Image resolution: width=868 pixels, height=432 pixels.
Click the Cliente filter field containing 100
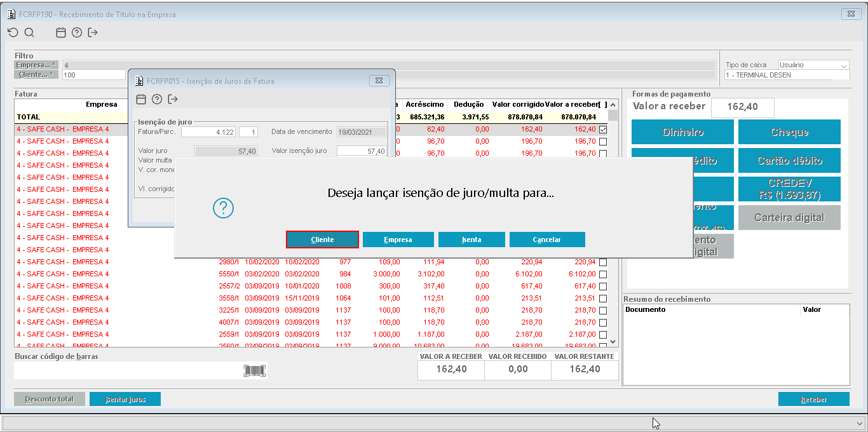pyautogui.click(x=93, y=75)
